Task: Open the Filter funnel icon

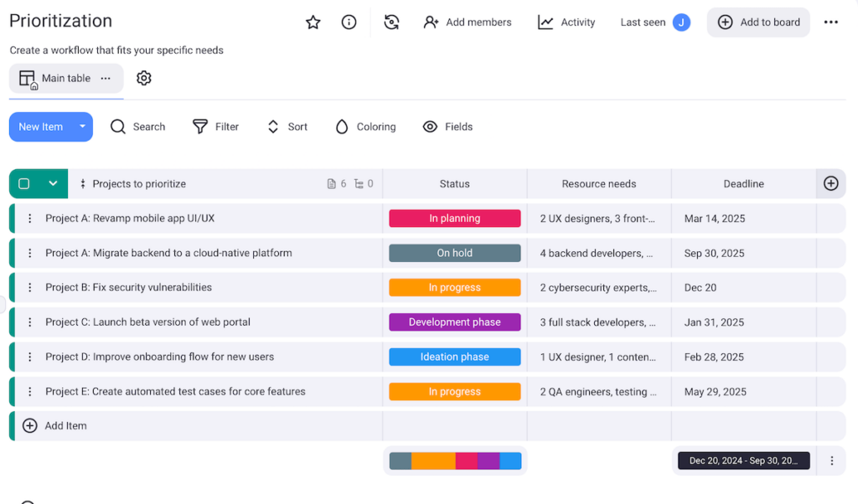Action: pyautogui.click(x=199, y=126)
